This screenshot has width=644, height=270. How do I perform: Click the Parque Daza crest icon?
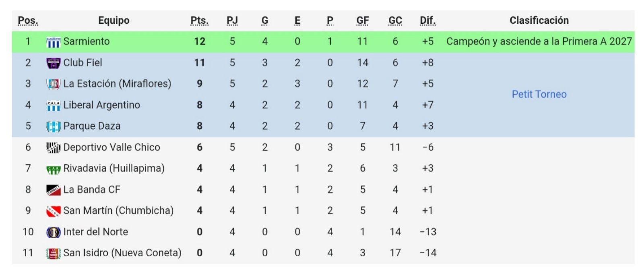54,126
